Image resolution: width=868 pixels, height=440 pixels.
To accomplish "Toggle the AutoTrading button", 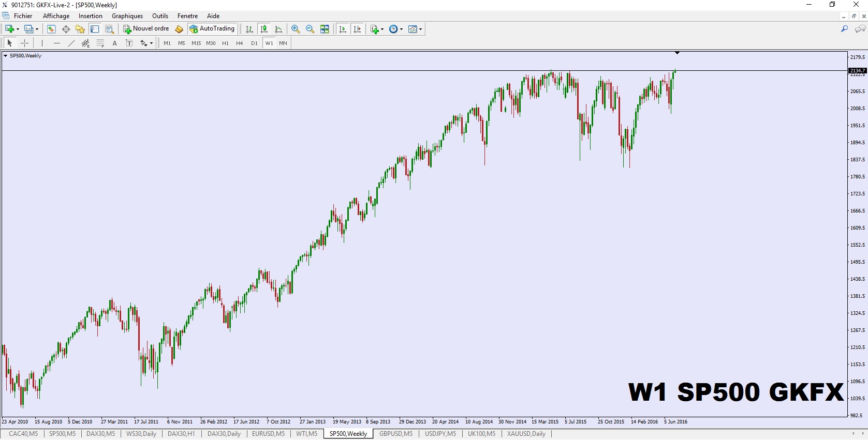I will [212, 29].
